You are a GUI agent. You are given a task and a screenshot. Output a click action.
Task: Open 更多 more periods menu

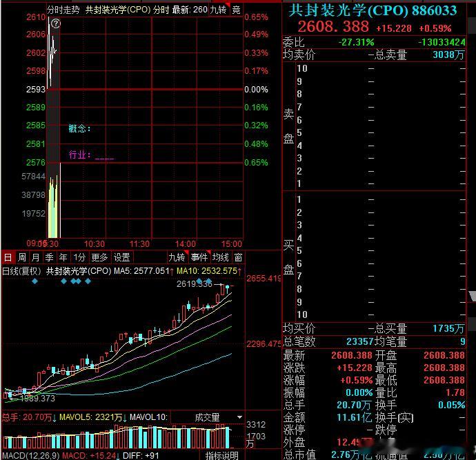pos(99,258)
